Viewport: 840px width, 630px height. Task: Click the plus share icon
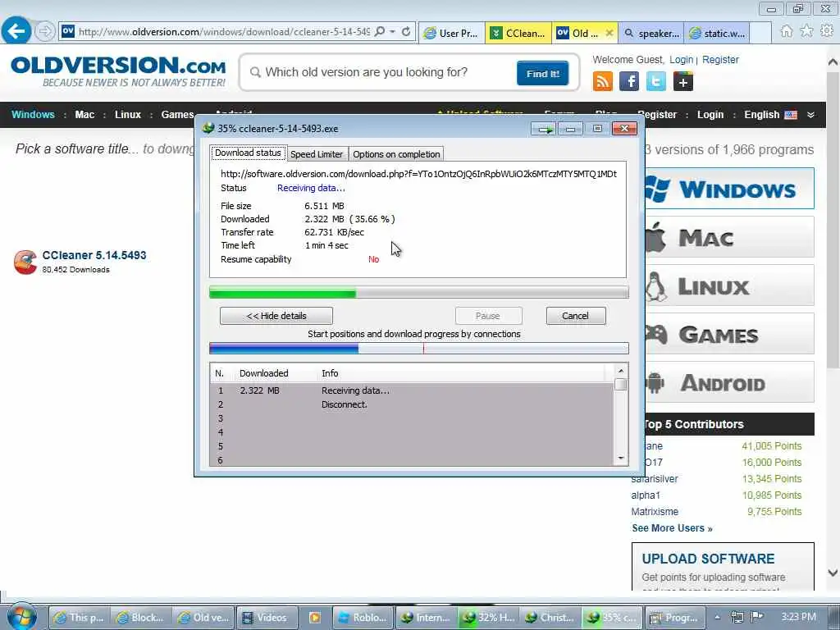click(x=683, y=82)
